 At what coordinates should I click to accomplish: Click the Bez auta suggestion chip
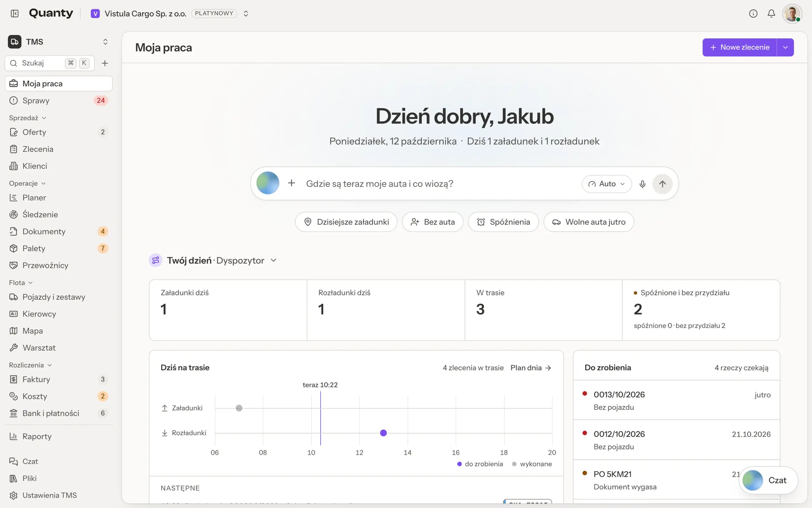coord(433,222)
